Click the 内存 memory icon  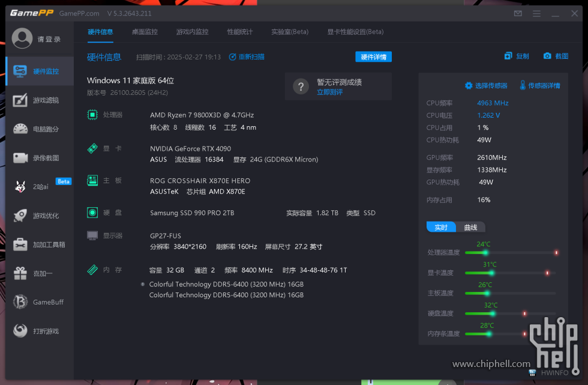[x=92, y=270]
